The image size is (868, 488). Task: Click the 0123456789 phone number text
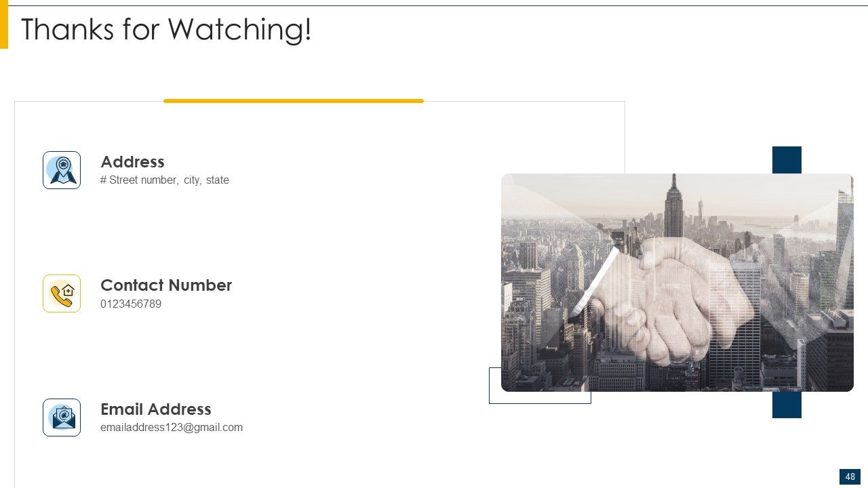[x=131, y=304]
